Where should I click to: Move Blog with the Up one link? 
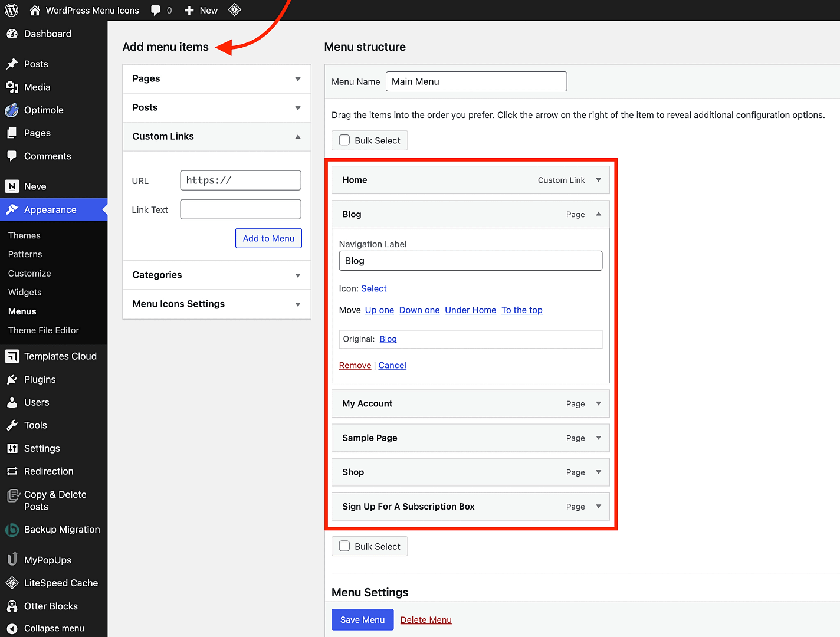click(x=379, y=310)
